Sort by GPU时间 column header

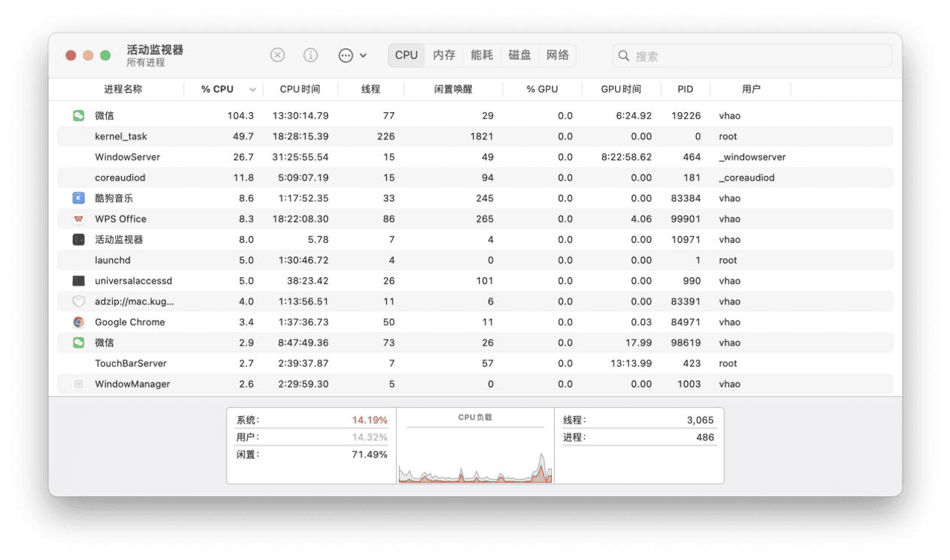[621, 89]
